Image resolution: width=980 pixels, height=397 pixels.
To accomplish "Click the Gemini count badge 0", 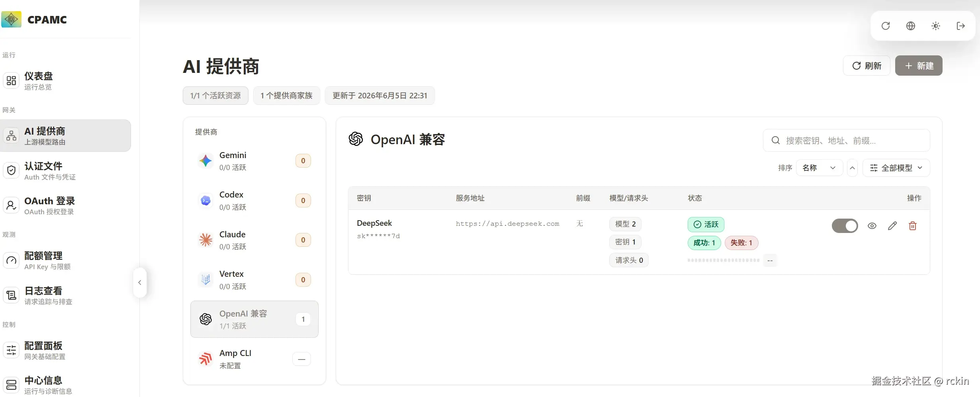I will point(303,161).
